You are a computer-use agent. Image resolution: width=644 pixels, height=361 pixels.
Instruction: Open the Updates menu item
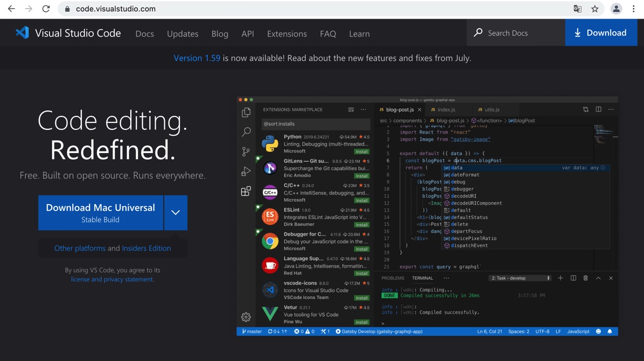click(183, 34)
